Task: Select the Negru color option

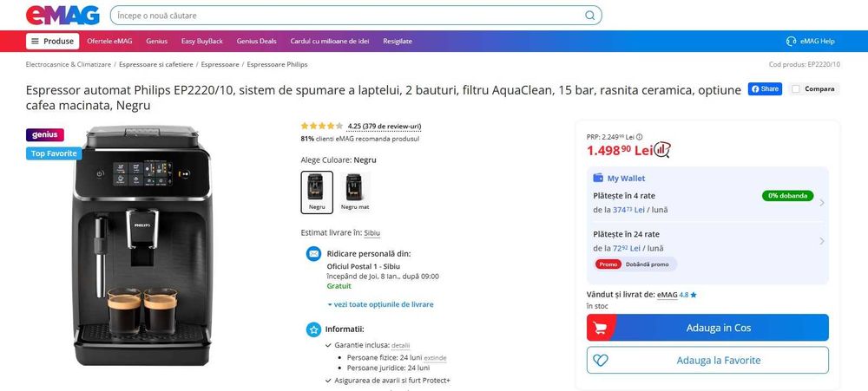Action: (317, 191)
